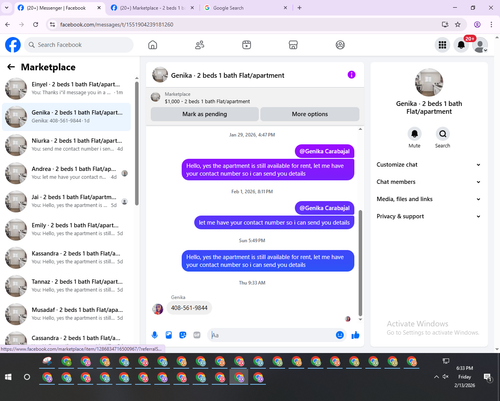Open the Groups icon in top nav

coord(340,45)
